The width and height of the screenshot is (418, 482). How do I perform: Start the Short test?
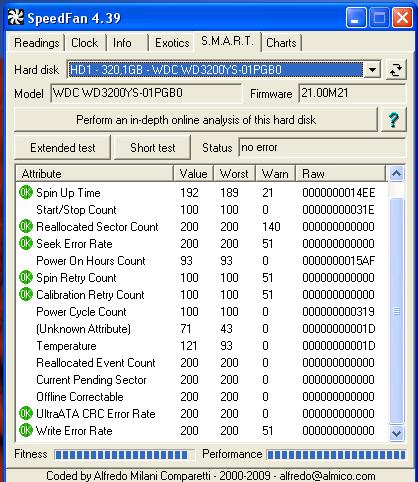click(153, 148)
